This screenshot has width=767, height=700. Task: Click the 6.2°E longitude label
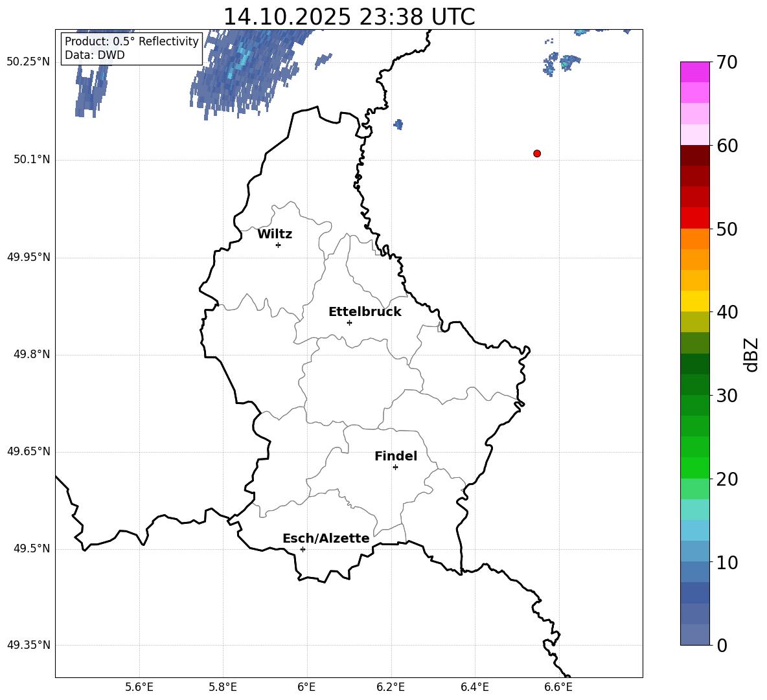click(x=391, y=687)
